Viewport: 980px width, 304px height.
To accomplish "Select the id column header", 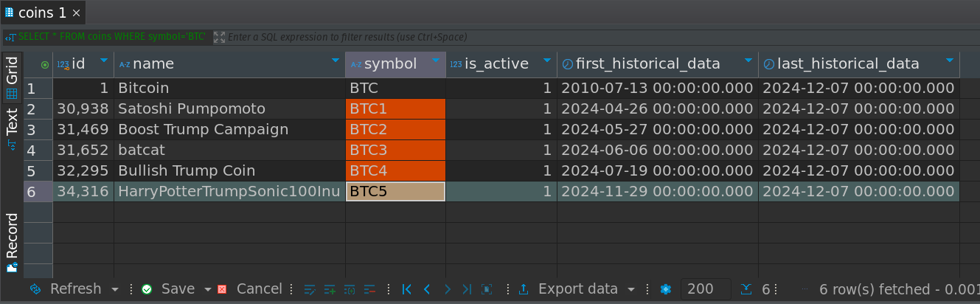I will 83,64.
